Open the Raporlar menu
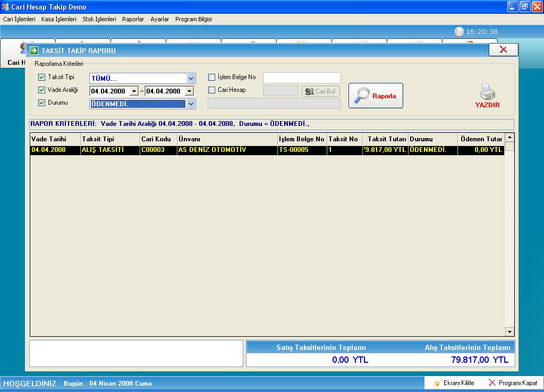The height and width of the screenshot is (392, 544). click(x=133, y=19)
